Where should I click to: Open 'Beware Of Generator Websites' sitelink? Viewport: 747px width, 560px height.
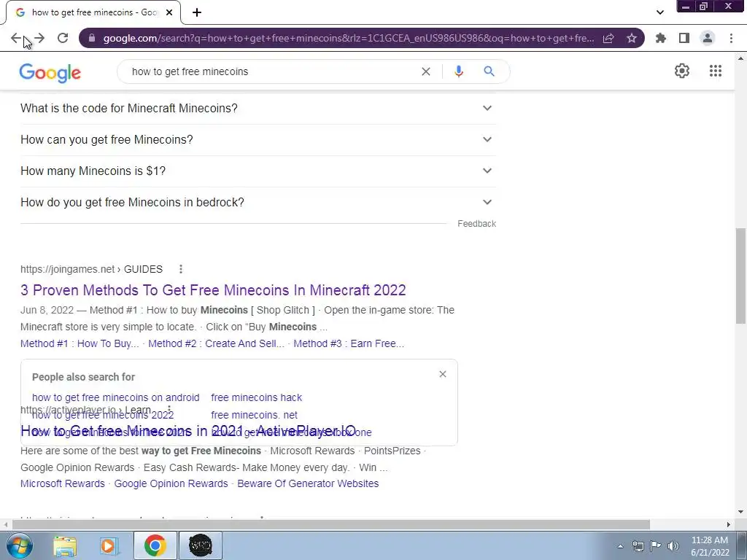point(308,483)
